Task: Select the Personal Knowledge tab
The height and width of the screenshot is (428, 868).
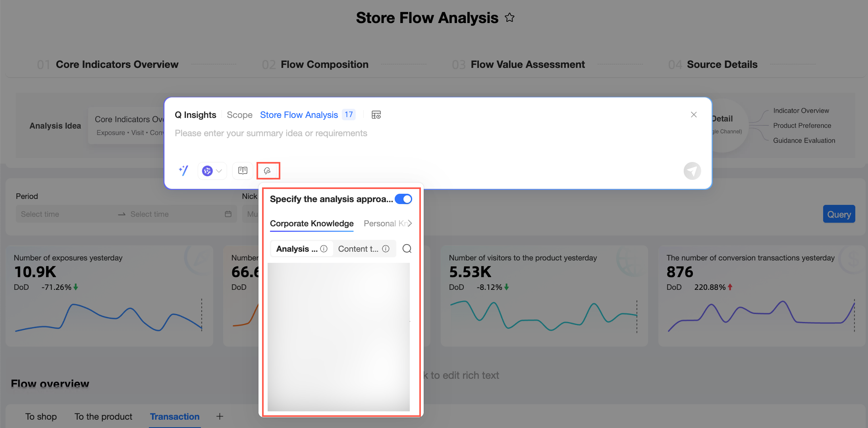Action: (384, 224)
